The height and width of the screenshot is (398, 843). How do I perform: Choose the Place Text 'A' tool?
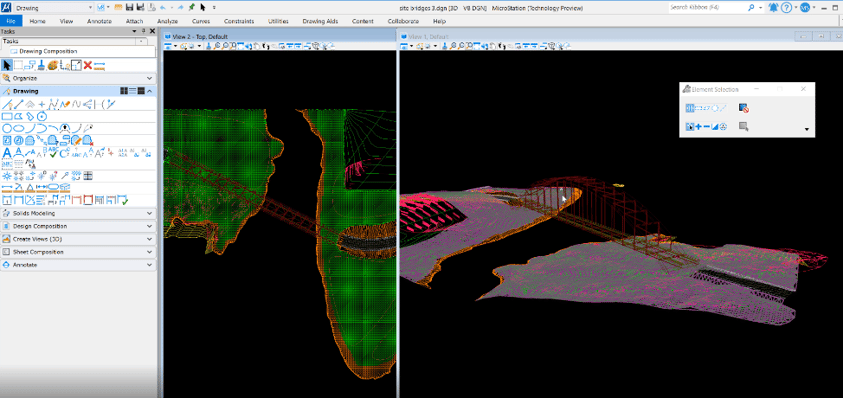point(7,153)
